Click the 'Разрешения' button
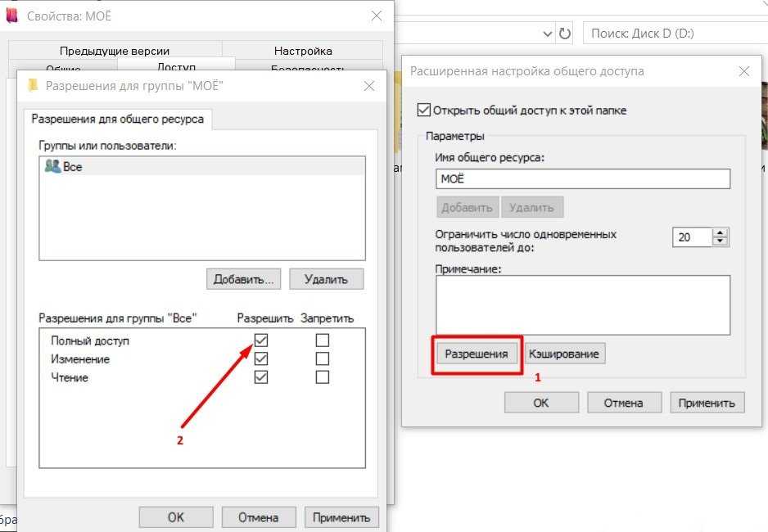Viewport: 768px width, 532px height. (x=477, y=354)
